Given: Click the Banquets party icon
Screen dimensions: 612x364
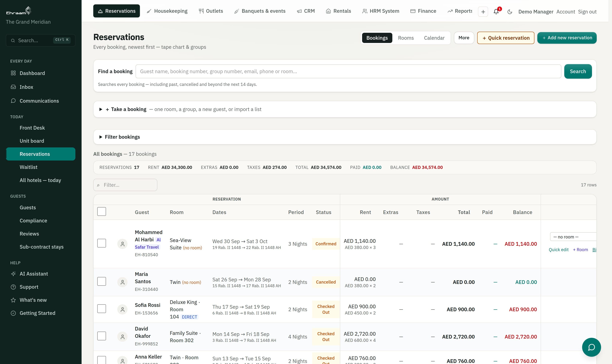Looking at the screenshot, I should (236, 11).
